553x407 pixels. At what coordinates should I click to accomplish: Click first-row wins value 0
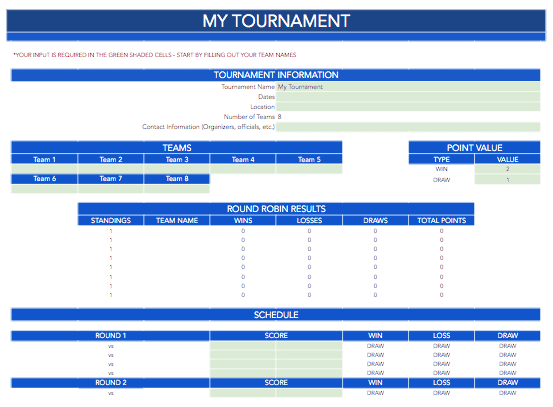pos(243,231)
